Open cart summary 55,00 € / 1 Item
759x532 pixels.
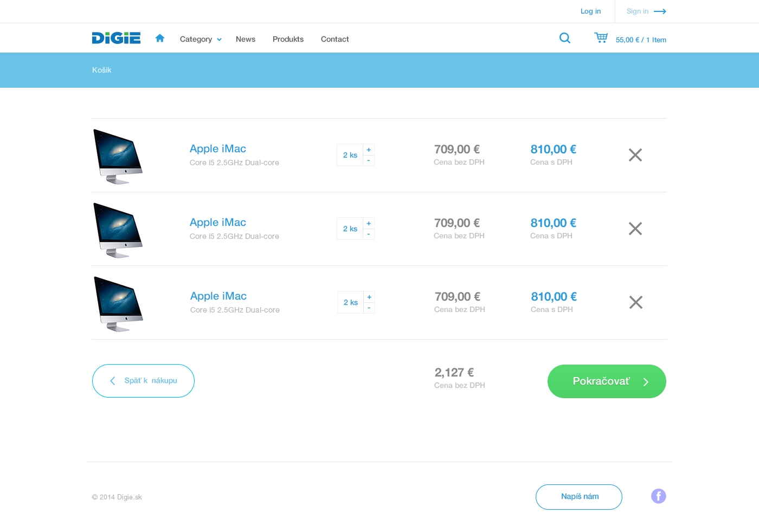(x=641, y=40)
